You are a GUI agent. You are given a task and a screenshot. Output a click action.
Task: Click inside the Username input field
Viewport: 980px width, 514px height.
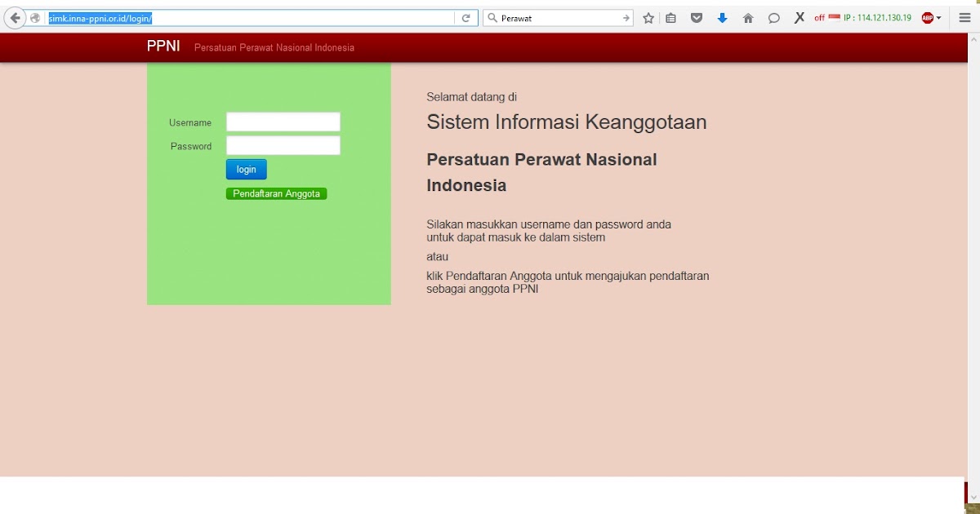point(283,122)
